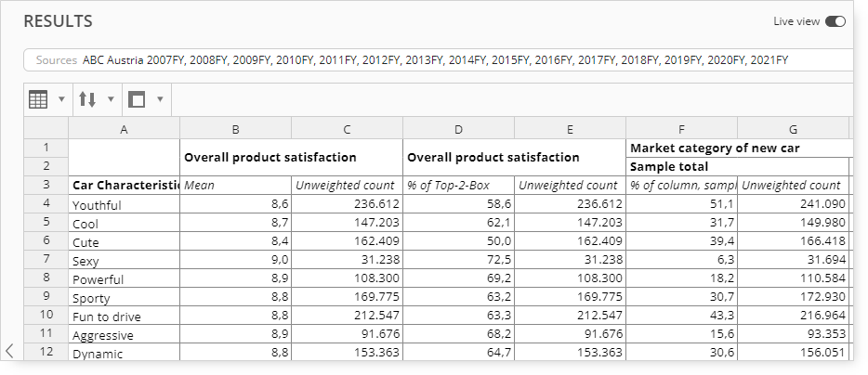Viewport: 868px width, 375px height.
Task: Click the Car Characteristics header cell
Action: [x=124, y=186]
